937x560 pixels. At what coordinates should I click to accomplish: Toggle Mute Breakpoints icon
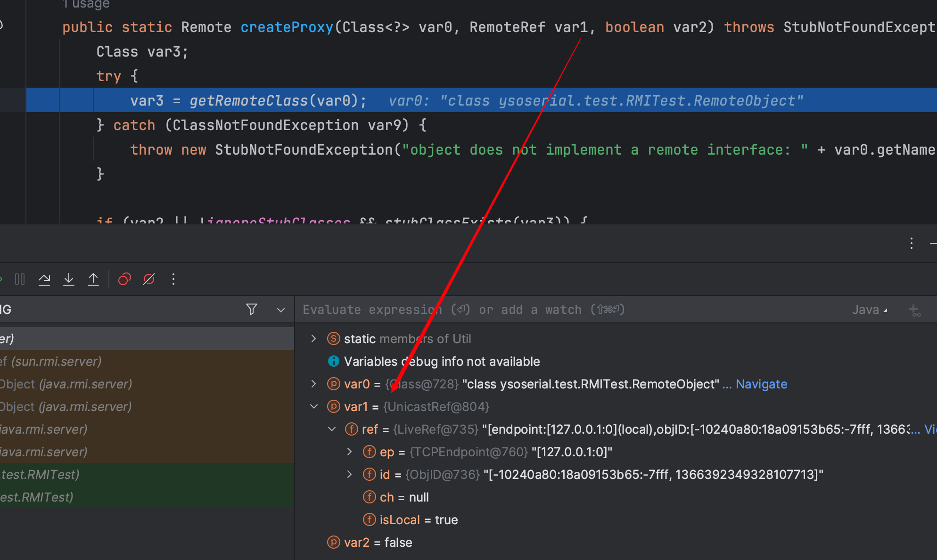click(149, 280)
